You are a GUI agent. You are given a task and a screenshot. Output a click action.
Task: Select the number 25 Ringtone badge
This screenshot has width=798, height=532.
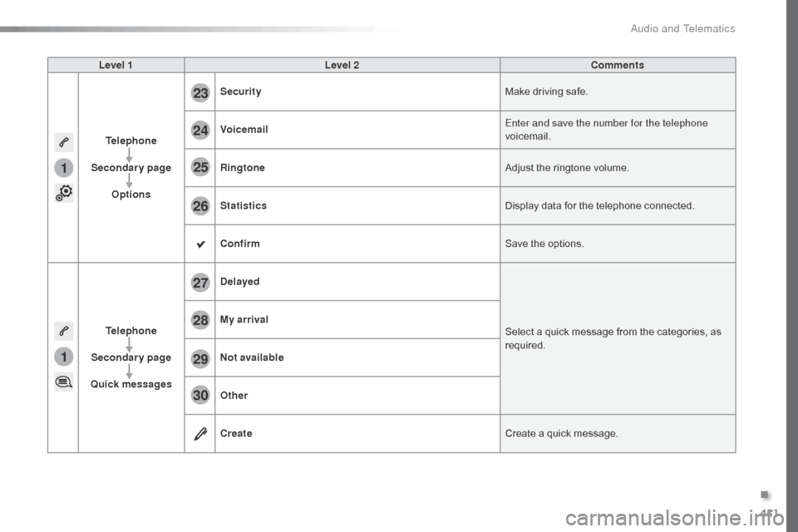(200, 167)
